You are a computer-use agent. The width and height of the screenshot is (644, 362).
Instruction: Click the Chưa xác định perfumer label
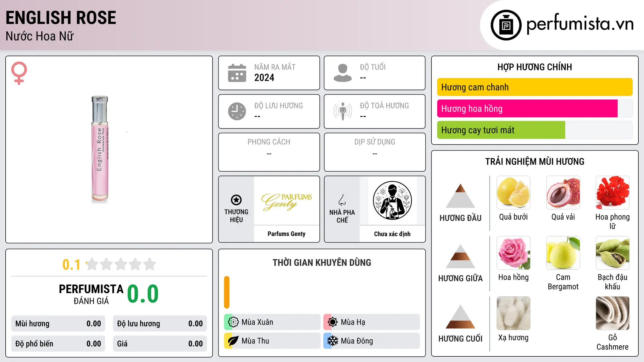(x=392, y=234)
